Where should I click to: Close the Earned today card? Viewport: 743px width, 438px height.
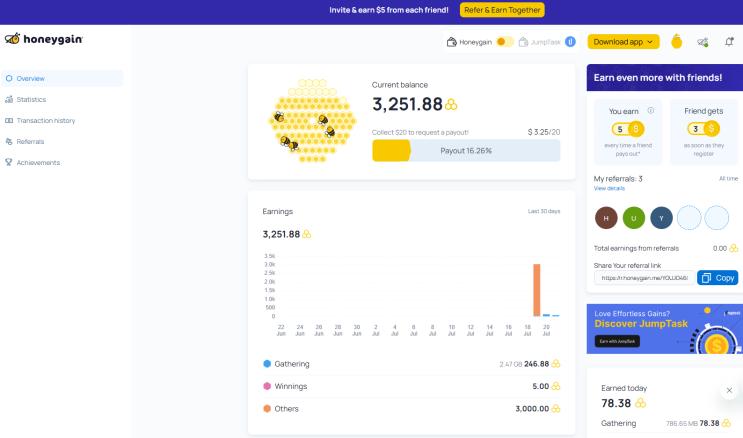(x=729, y=391)
